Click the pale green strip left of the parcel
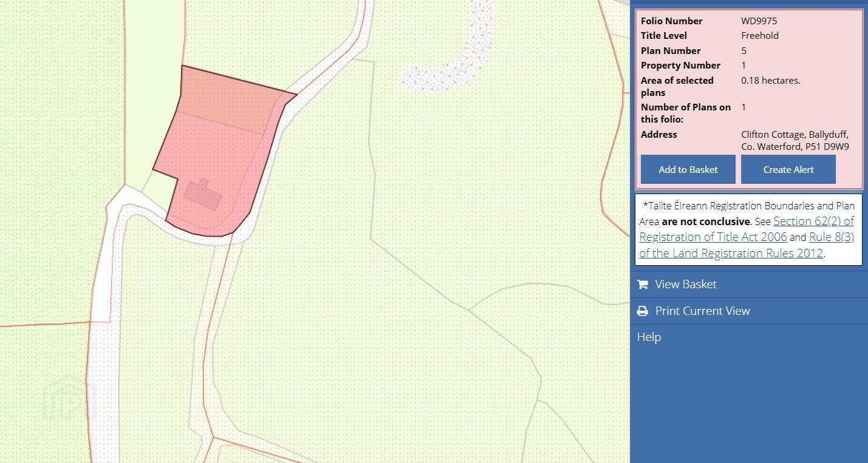 point(154,91)
